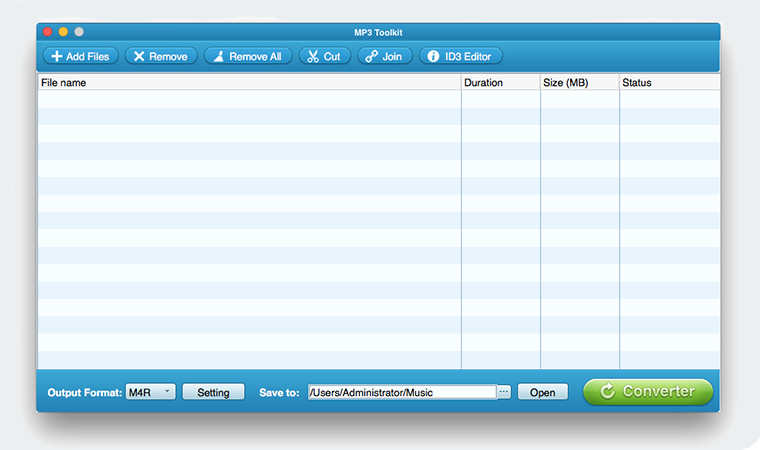
Task: Click the gray zoom window button
Action: (79, 32)
